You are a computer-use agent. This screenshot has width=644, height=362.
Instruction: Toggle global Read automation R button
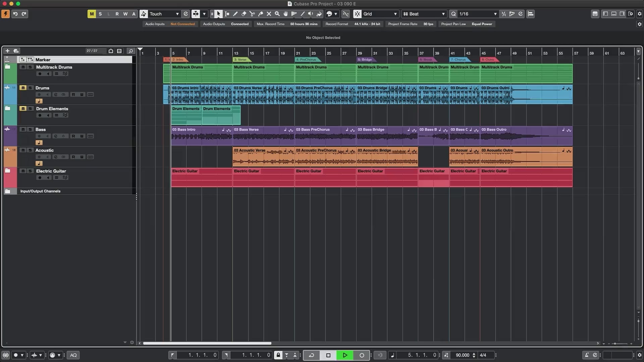[117, 14]
